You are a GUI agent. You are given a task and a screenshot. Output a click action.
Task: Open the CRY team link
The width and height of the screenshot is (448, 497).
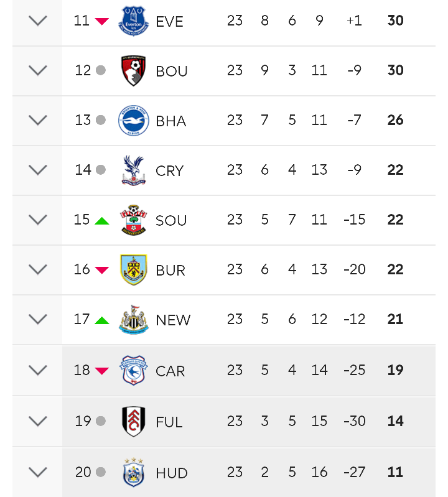(170, 171)
